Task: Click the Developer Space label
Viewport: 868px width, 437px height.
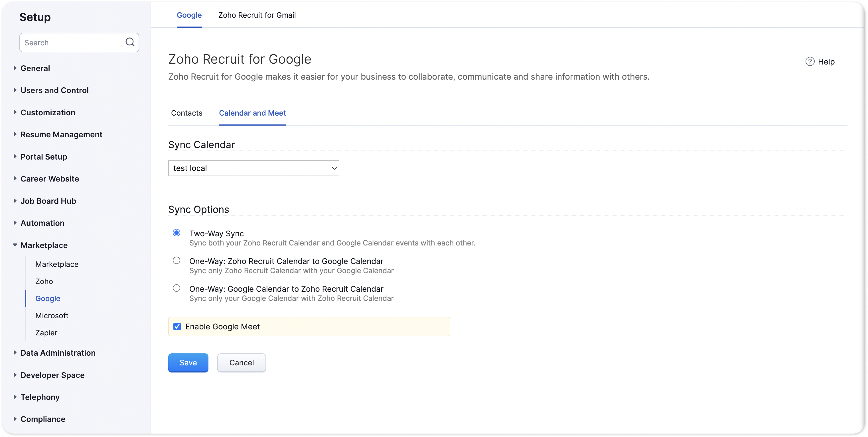Action: click(52, 375)
